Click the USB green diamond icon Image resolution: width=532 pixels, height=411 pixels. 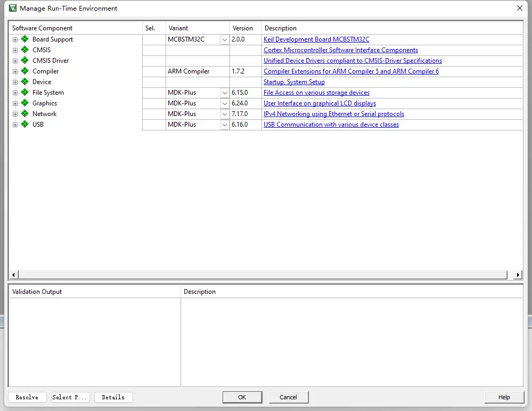tap(25, 125)
